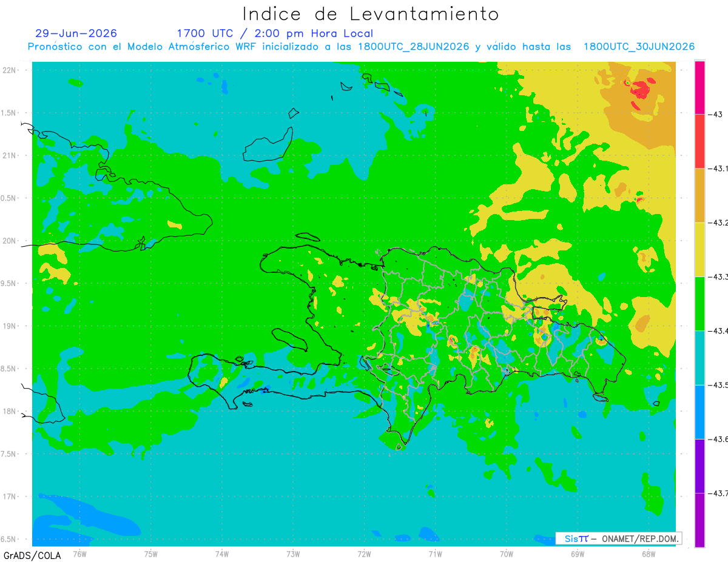Click the '-43.3' color bar value
This screenshot has height=562, width=728.
718,276
